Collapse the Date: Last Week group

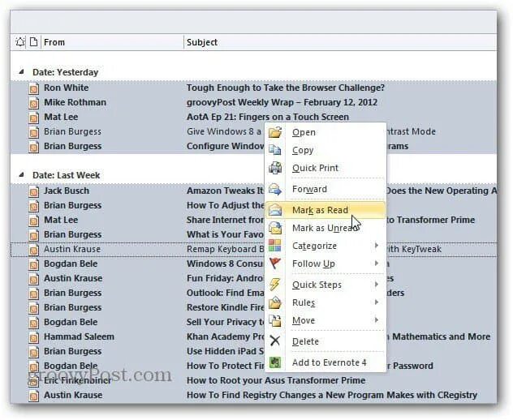[x=21, y=174]
